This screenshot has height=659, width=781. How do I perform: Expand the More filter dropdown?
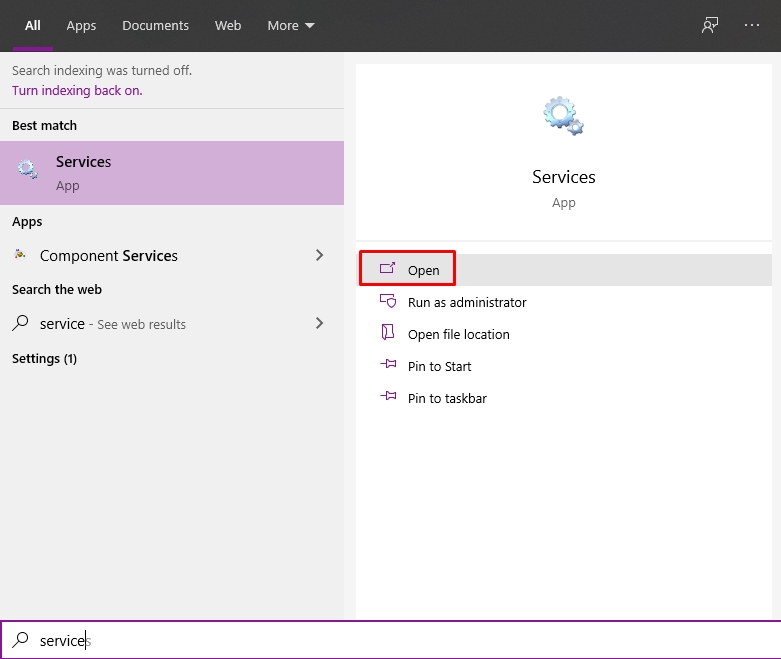pyautogui.click(x=291, y=25)
